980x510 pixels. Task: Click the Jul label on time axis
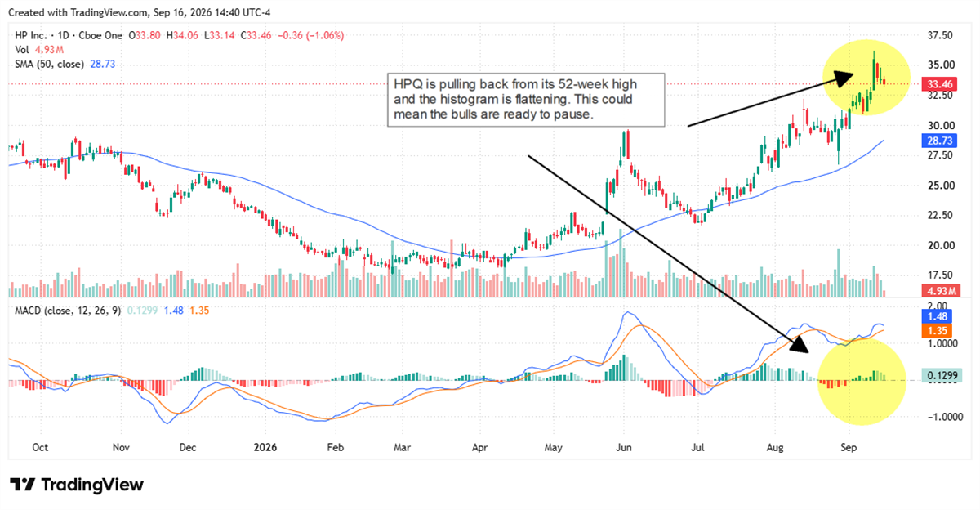[x=698, y=448]
